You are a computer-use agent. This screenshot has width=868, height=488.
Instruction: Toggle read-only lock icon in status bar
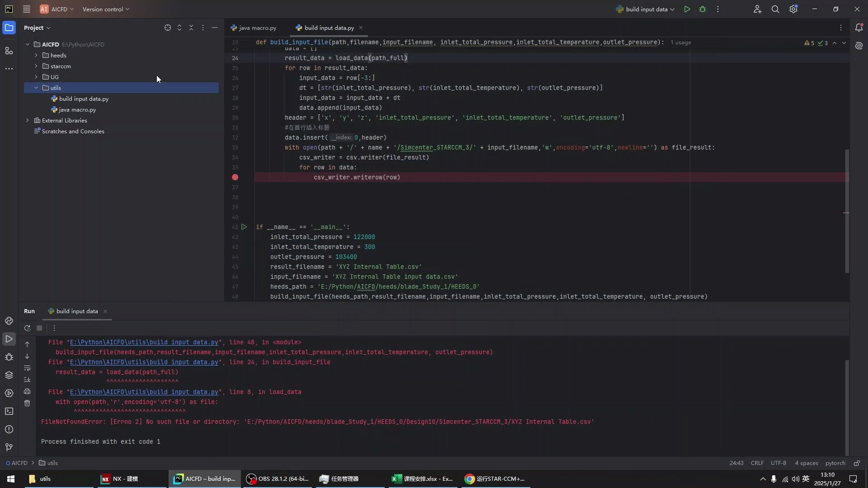click(x=857, y=463)
